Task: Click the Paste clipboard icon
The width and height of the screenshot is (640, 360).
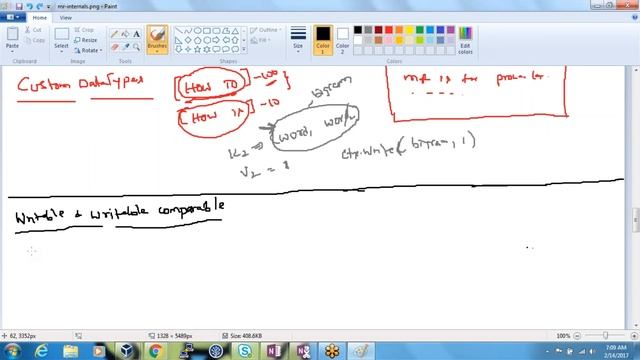Action: 12,34
